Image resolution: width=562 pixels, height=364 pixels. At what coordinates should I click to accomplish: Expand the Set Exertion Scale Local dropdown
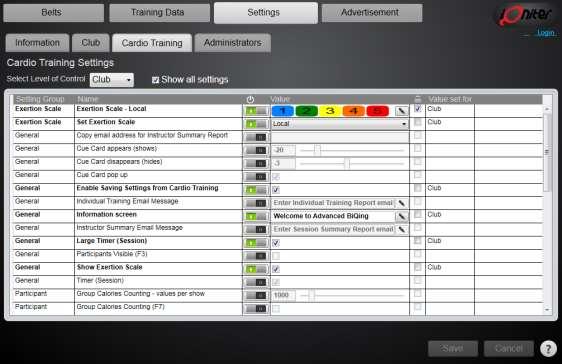(x=339, y=124)
